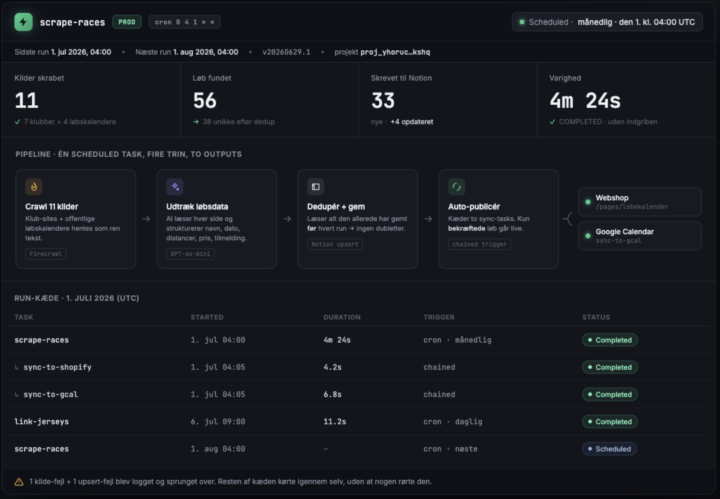Open the Crawl 11 kilder pipeline card

tap(76, 219)
